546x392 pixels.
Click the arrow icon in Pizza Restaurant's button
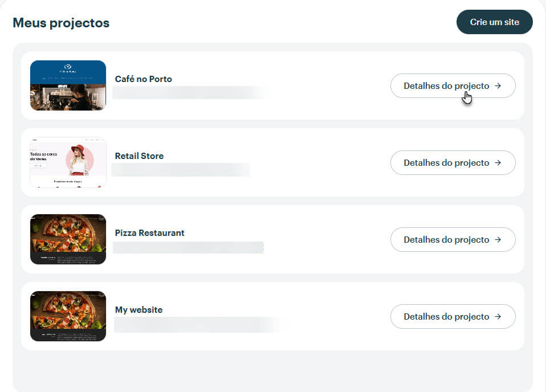[498, 239]
